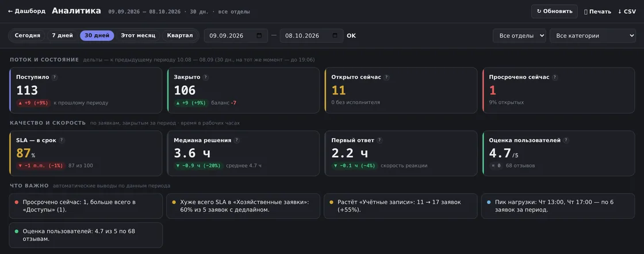This screenshot has width=644, height=254.
Task: Click the rating value 4.7/5
Action: 504,154
